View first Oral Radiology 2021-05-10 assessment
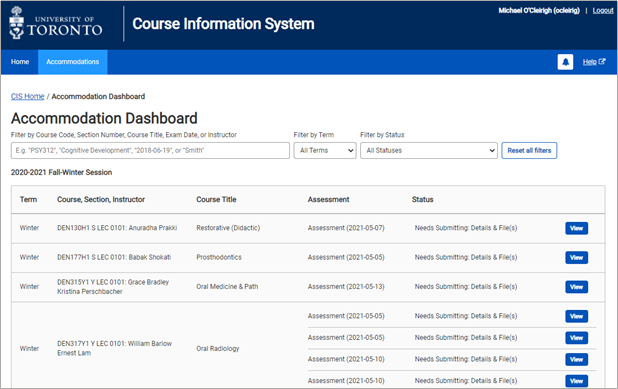 tap(576, 359)
